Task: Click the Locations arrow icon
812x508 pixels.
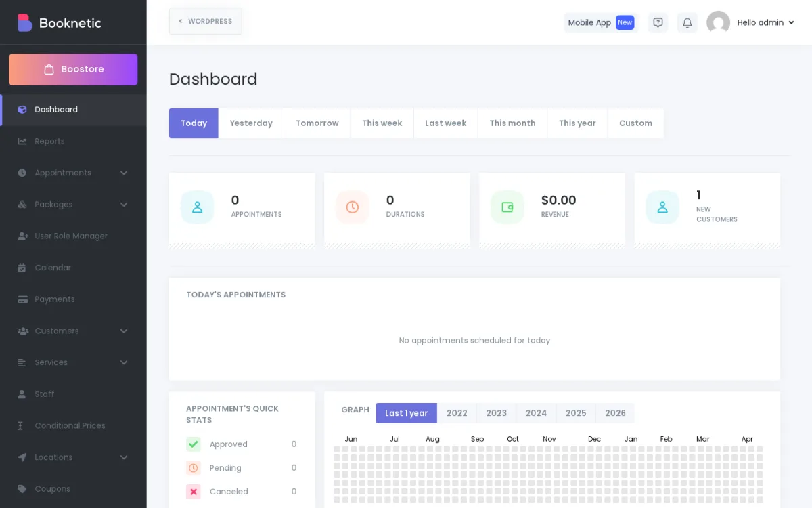Action: pos(22,457)
